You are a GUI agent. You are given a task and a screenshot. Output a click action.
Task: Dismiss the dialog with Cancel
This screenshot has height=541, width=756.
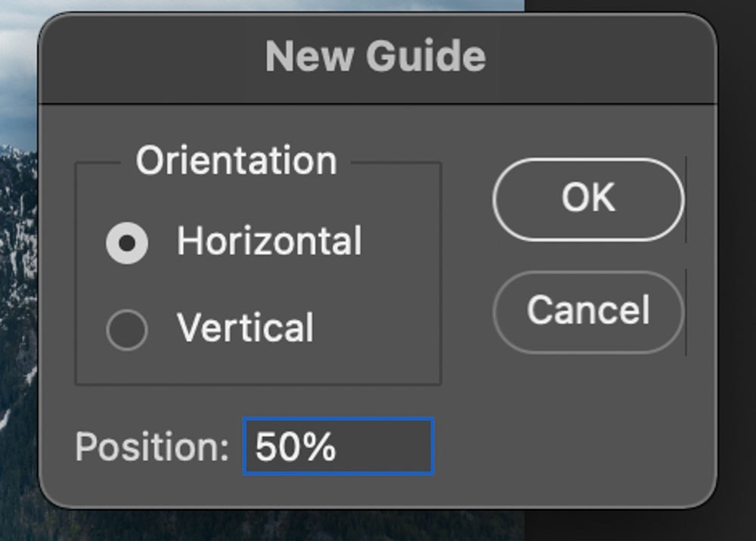pyautogui.click(x=587, y=311)
